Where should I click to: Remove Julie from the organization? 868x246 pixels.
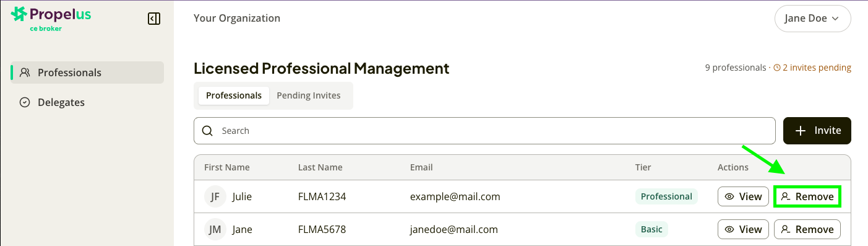coord(807,196)
